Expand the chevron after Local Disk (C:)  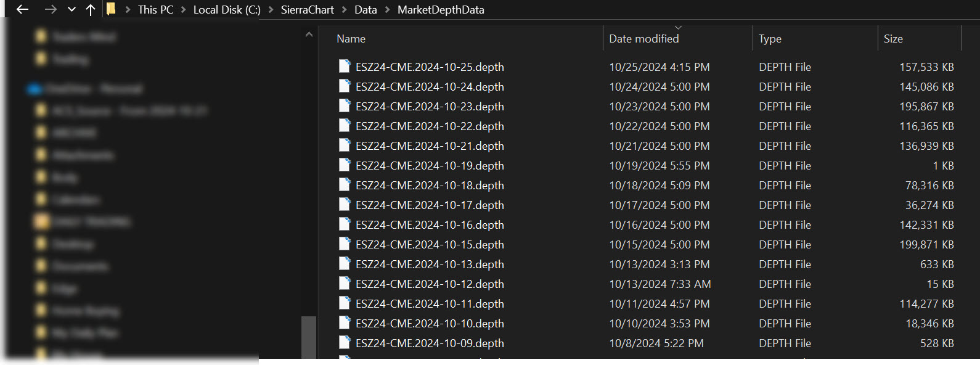[x=271, y=10]
